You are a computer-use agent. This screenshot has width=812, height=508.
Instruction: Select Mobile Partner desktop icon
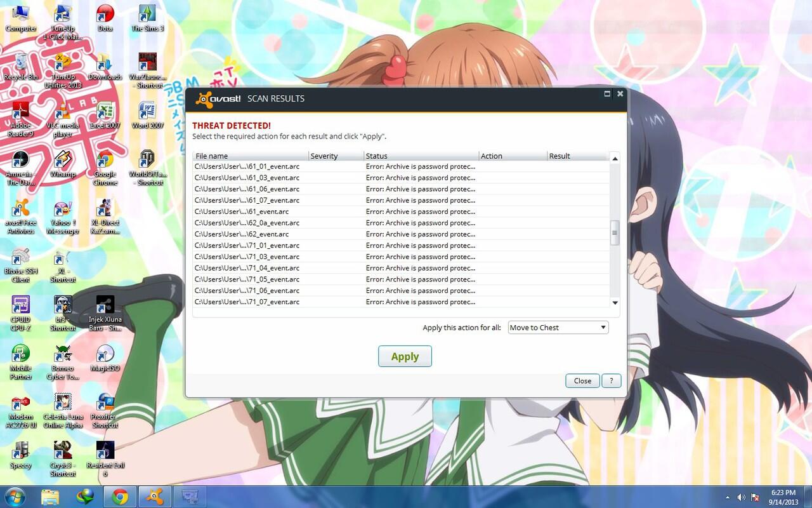coord(20,362)
